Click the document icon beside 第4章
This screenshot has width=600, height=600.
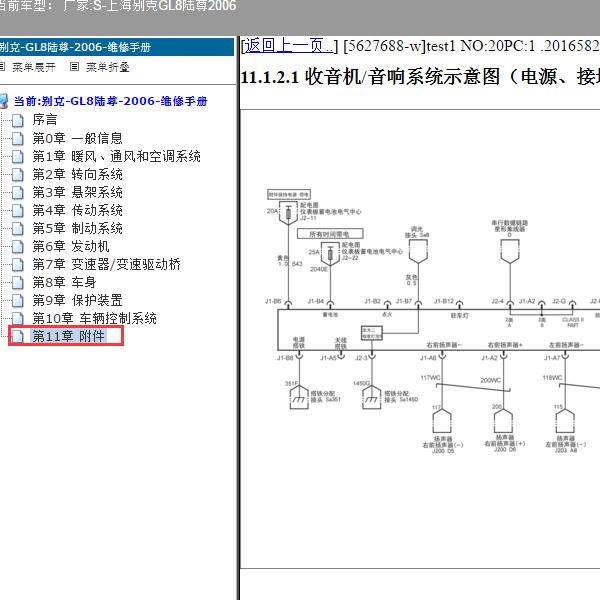pos(17,210)
